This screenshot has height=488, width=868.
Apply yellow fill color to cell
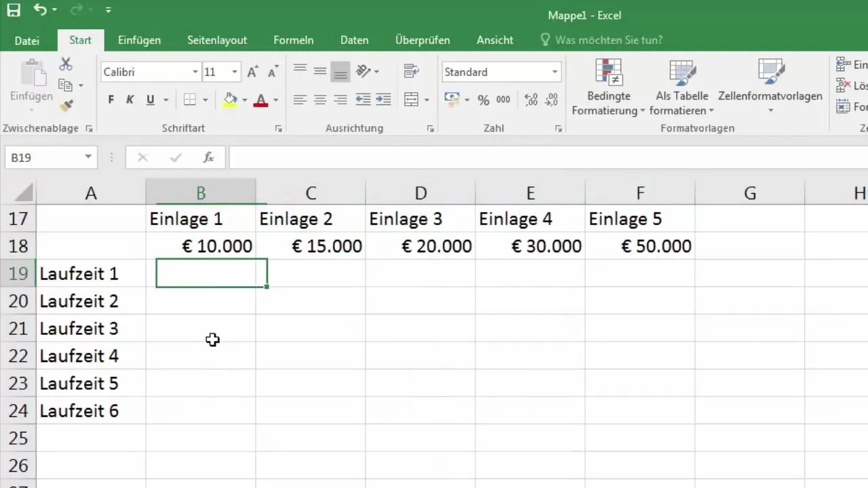click(231, 100)
